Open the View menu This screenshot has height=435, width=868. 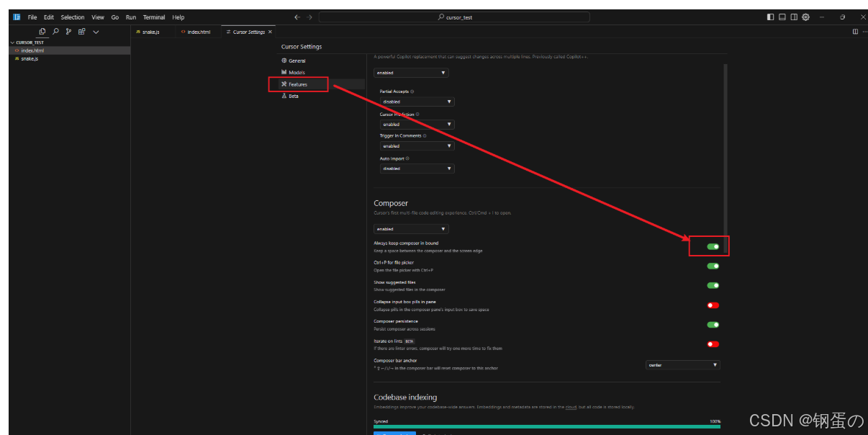(98, 17)
